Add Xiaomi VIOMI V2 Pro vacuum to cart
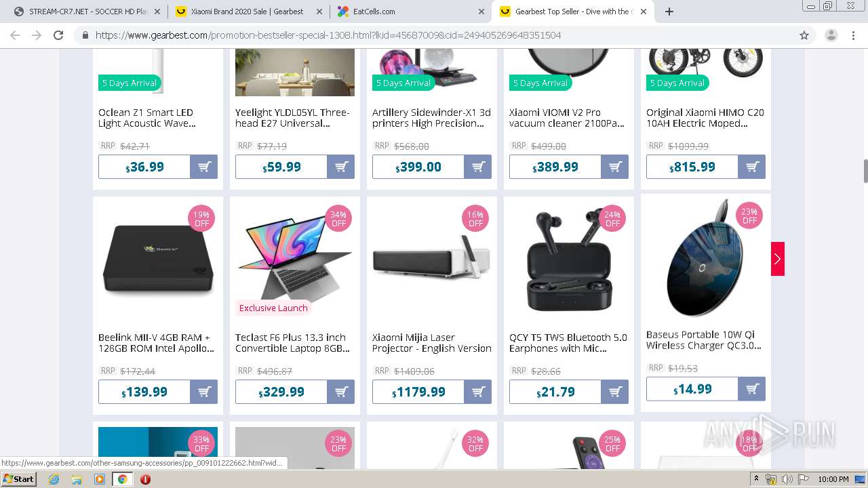 (x=615, y=167)
